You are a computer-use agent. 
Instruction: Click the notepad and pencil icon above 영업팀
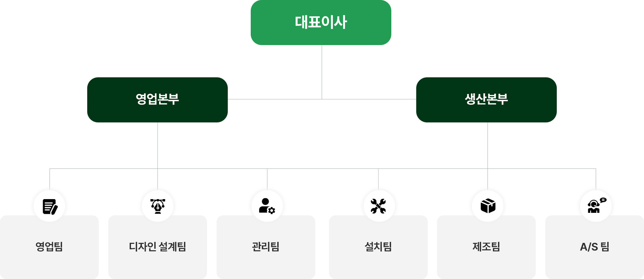pyautogui.click(x=50, y=206)
